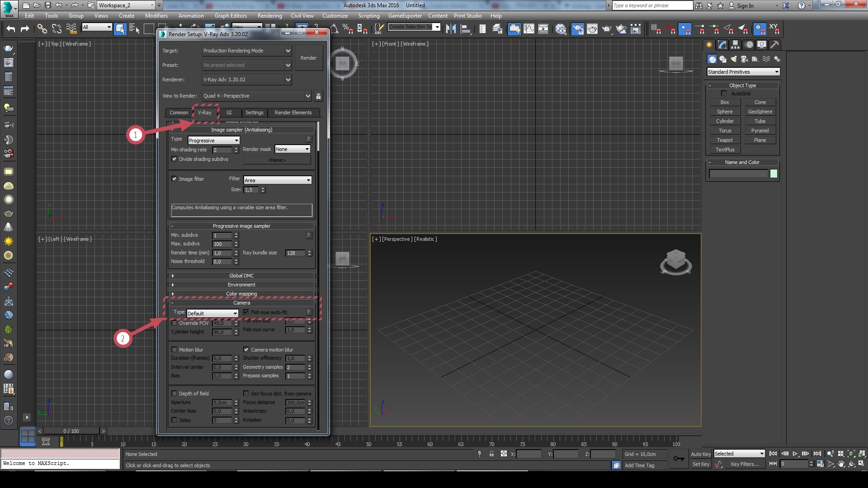Open the Curve Editor icon

(x=529, y=29)
